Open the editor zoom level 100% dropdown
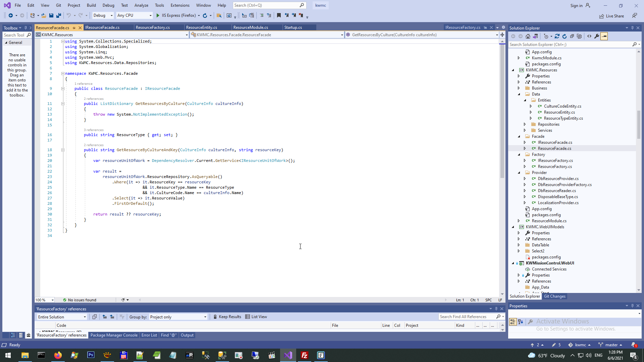 [x=53, y=300]
